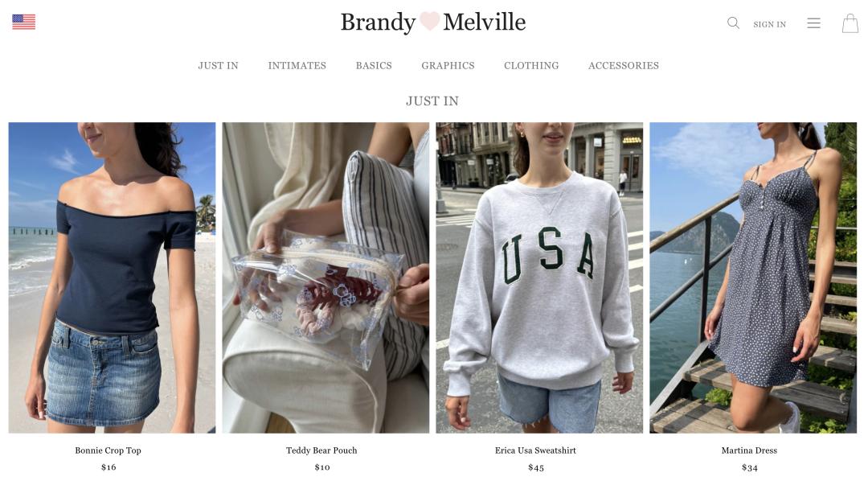Click the Martina Dress title link
The width and height of the screenshot is (868, 481).
[749, 450]
